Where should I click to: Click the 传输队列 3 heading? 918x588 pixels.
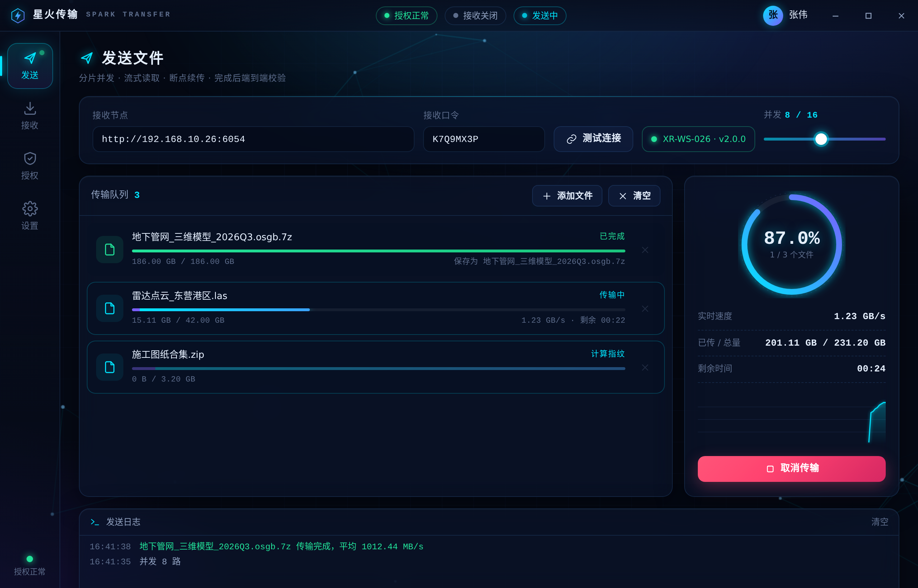[115, 195]
